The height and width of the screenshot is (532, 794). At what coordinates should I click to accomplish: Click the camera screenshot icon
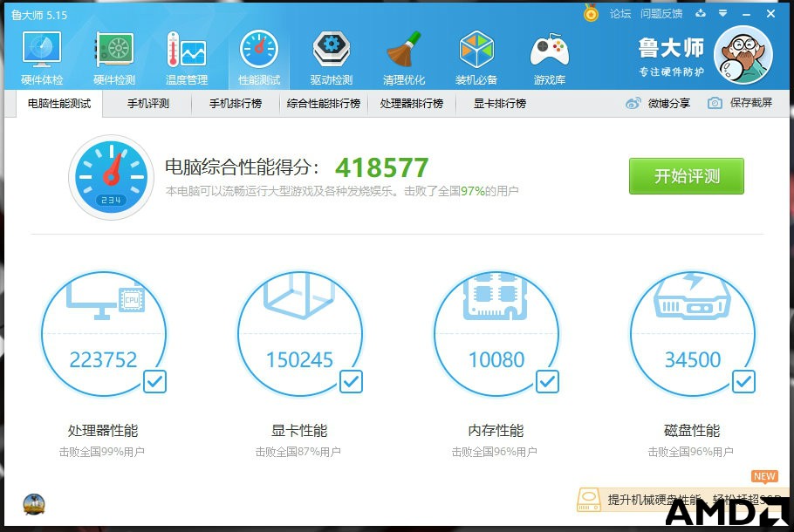click(x=715, y=103)
